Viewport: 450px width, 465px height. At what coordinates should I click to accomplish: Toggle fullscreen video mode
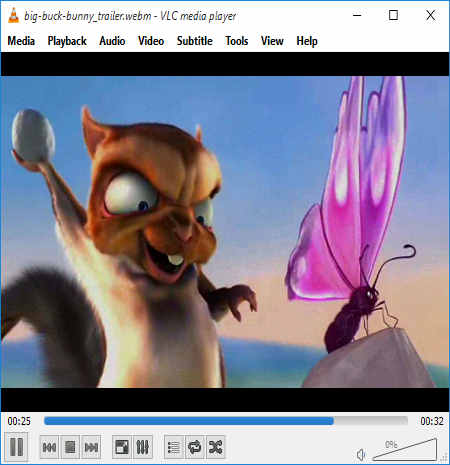122,447
